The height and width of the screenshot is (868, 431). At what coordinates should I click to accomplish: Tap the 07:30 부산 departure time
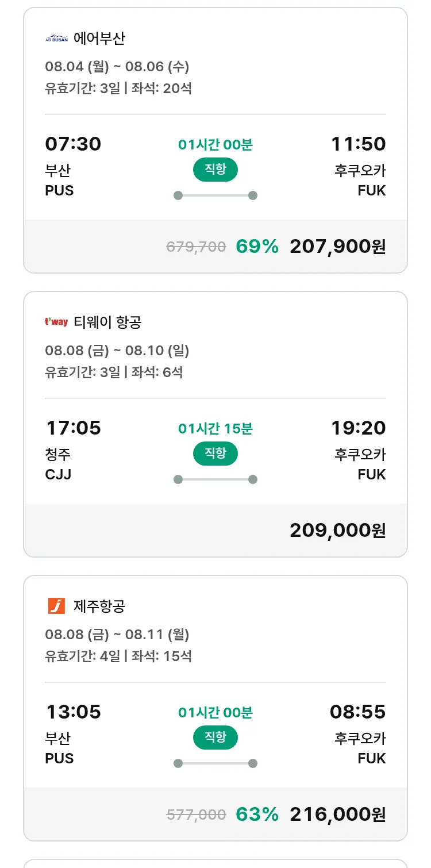[73, 144]
